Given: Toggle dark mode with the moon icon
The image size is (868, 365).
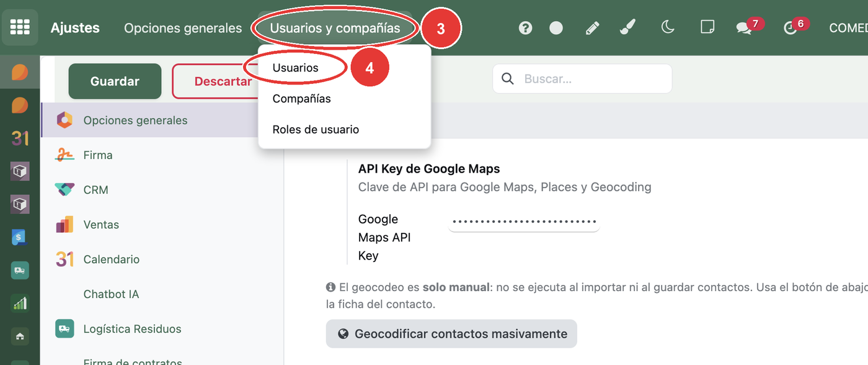Looking at the screenshot, I should coord(668,27).
